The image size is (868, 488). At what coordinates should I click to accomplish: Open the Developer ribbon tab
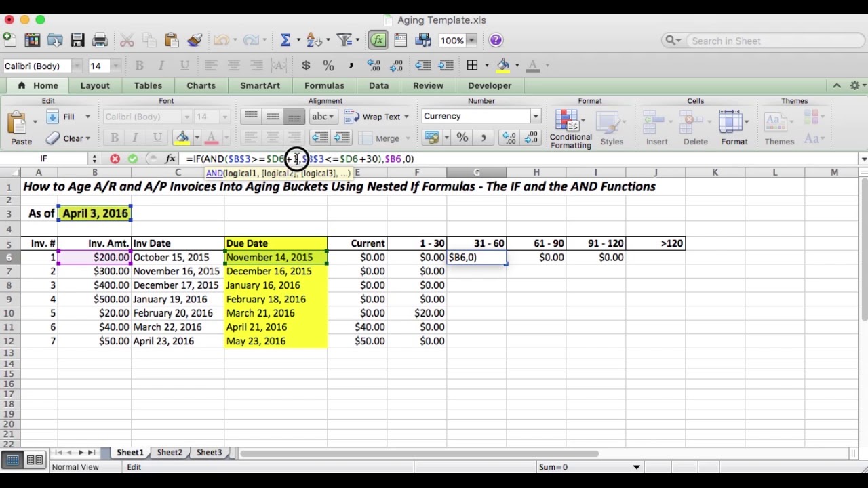click(x=490, y=85)
